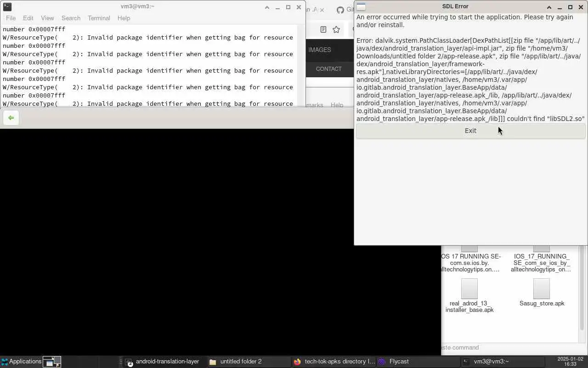Image resolution: width=588 pixels, height=368 pixels.
Task: Maximize the terminal window
Action: [288, 7]
